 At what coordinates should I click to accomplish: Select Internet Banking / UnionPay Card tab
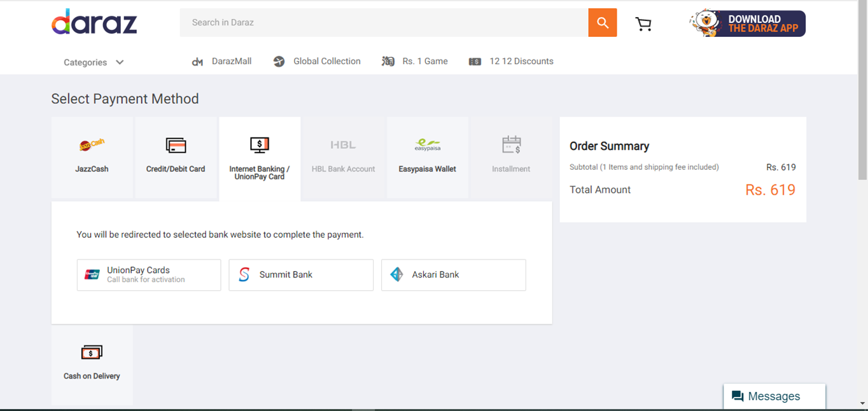click(260, 159)
